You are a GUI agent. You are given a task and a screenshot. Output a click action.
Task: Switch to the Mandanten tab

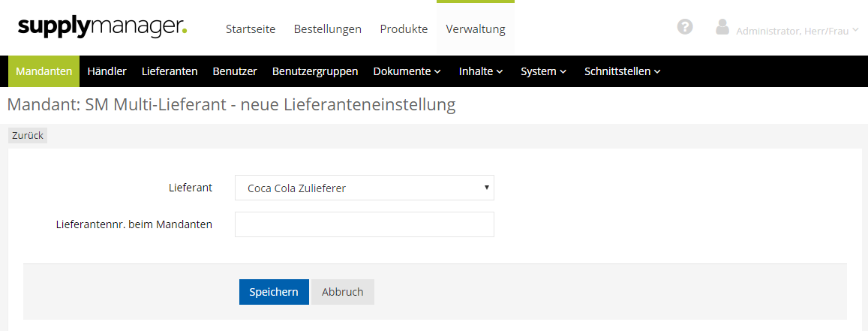point(44,71)
